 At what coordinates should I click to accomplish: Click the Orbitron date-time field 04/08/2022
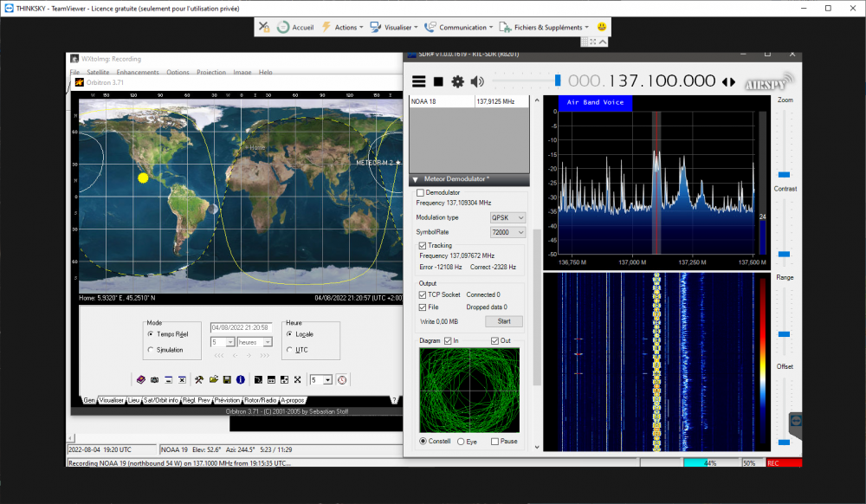point(240,327)
